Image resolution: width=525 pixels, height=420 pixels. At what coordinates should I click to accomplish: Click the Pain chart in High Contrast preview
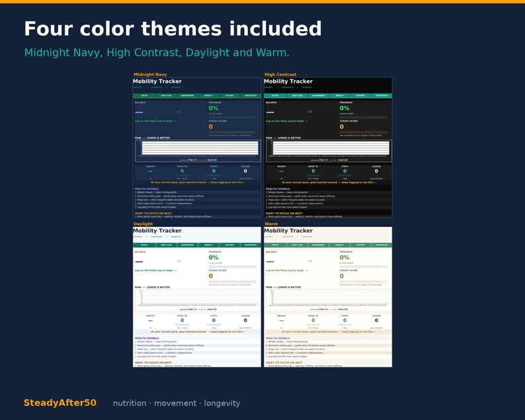tap(329, 151)
